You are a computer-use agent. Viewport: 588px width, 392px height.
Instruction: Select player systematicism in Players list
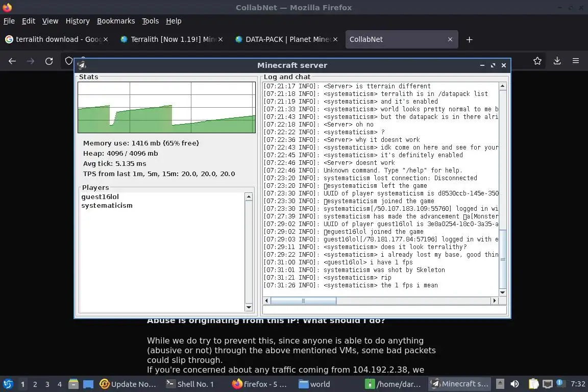[107, 206]
